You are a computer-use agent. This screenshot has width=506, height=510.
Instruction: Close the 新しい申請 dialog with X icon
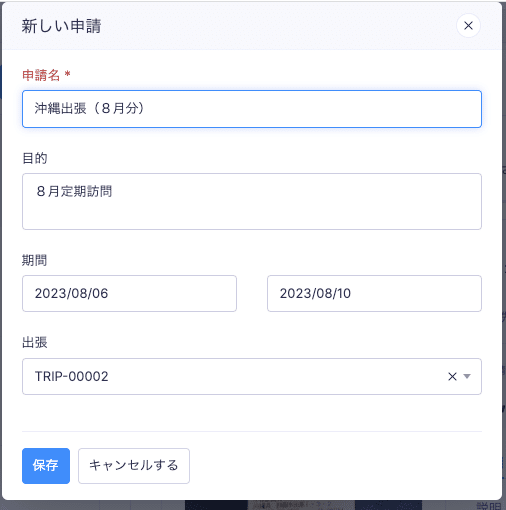point(468,26)
